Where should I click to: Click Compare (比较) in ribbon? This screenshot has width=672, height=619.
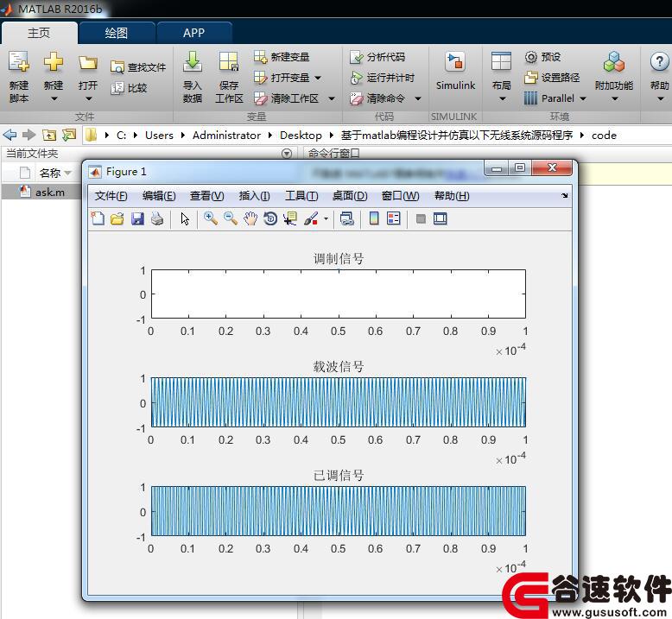129,88
